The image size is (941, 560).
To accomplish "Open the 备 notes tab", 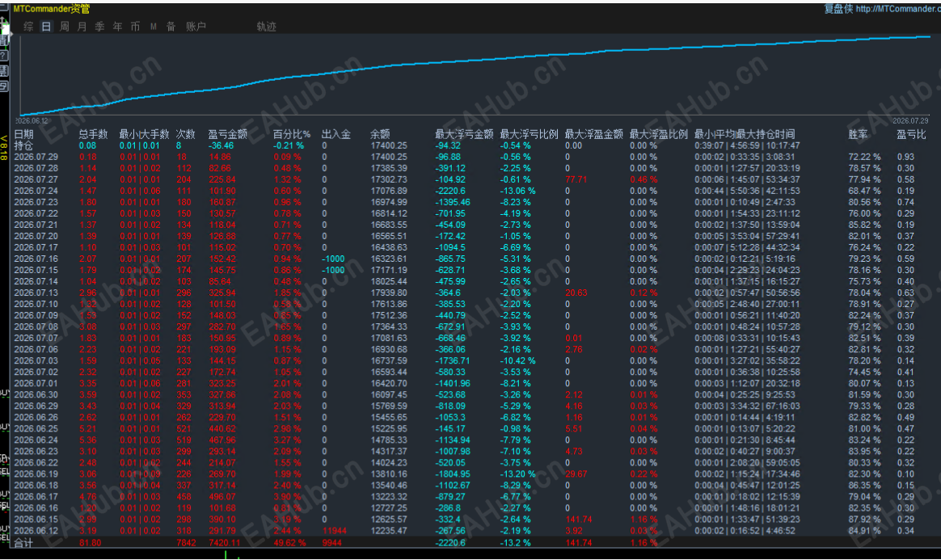I will tap(171, 27).
